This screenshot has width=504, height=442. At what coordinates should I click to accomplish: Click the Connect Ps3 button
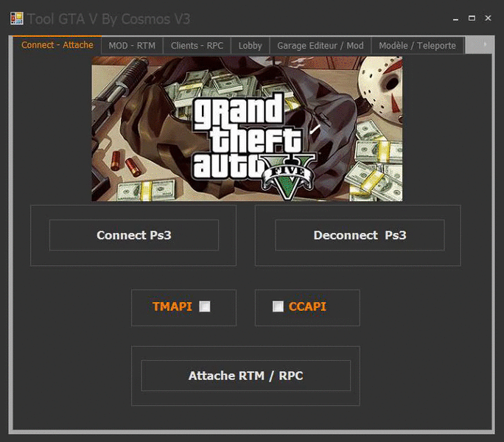coord(134,235)
